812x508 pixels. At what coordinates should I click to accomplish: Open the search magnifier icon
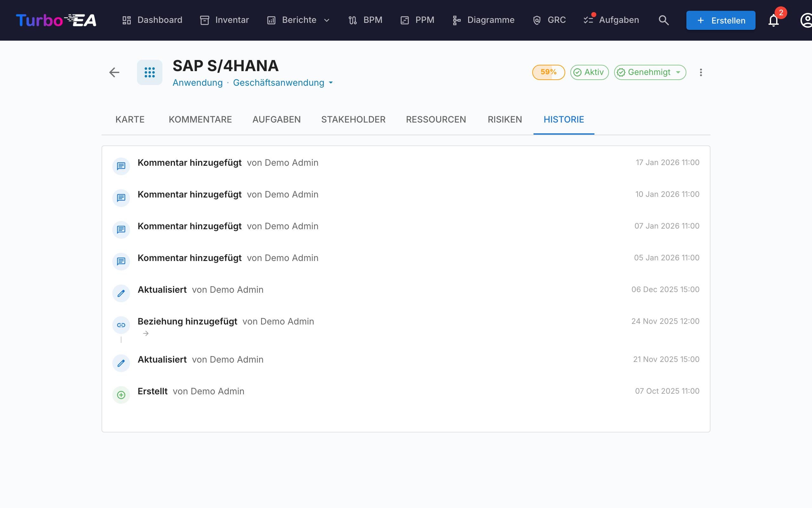663,20
